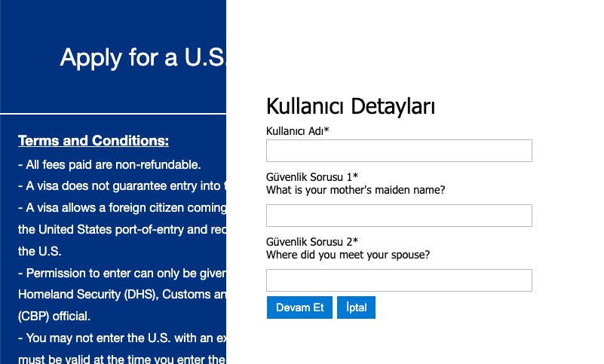
Task: Click the 'Homeland Security (DHS)' line
Action: [121, 295]
